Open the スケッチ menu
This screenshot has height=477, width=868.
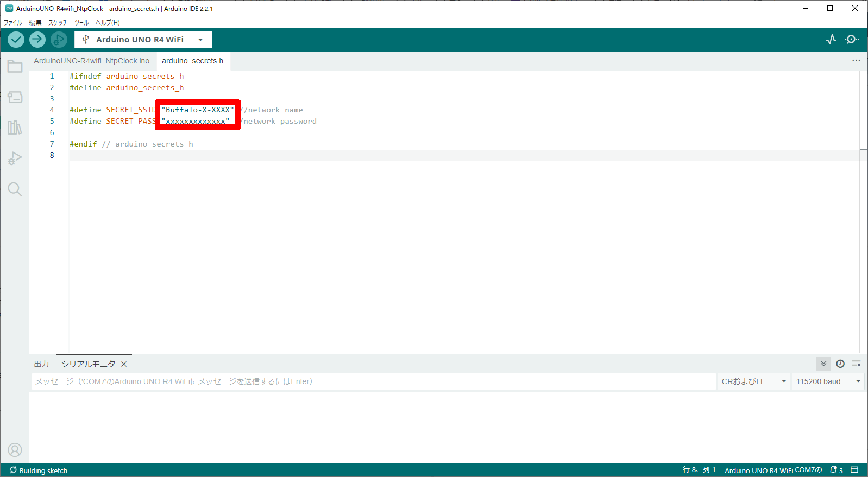[x=58, y=22]
